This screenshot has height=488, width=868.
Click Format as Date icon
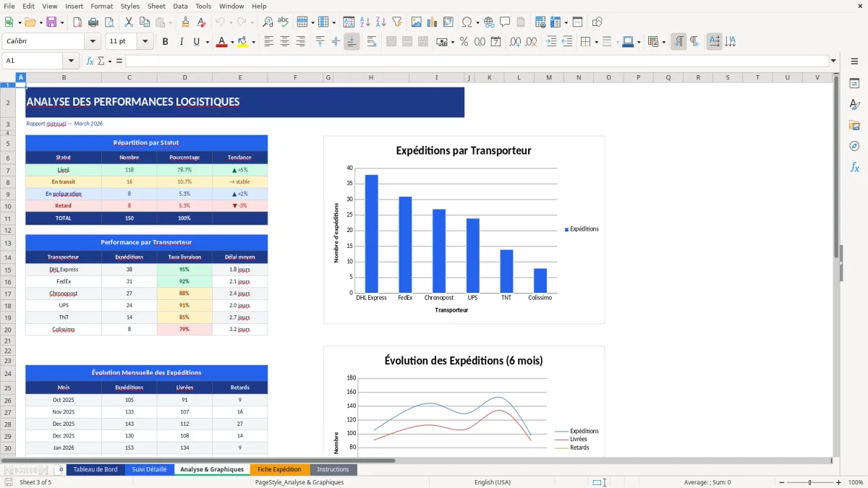(495, 42)
